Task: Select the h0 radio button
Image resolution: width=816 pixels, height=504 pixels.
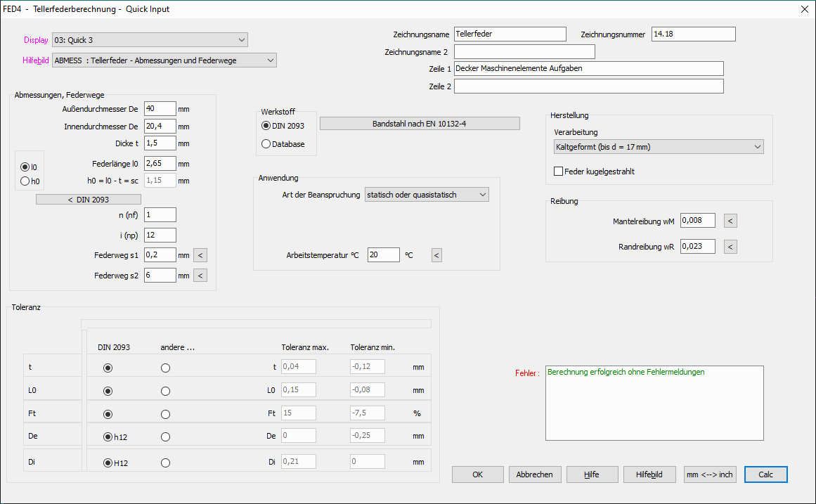Action: [x=26, y=181]
